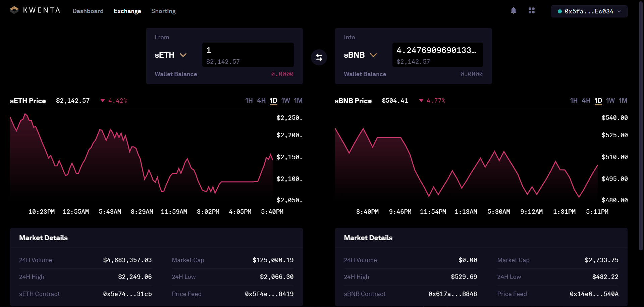The image size is (644, 307).
Task: Open the notifications bell
Action: coord(514,11)
